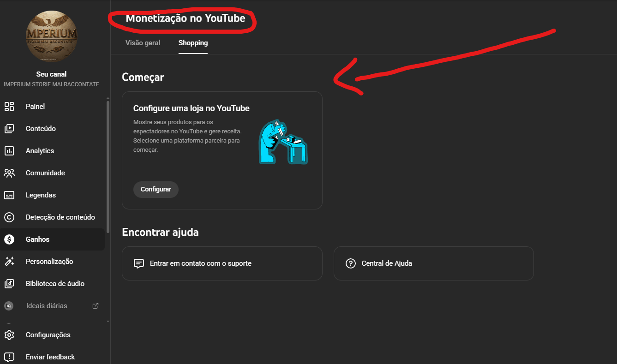This screenshot has height=364, width=617.
Task: Click the Mostre seus produtos description text
Action: 187,136
